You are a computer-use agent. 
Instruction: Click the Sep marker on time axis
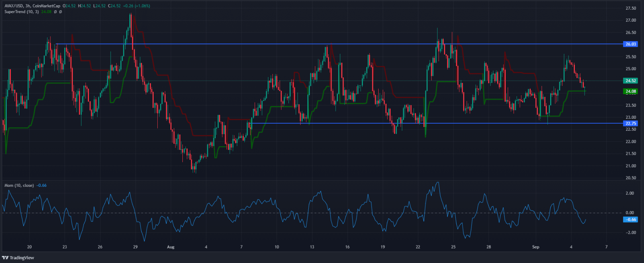(x=536, y=247)
